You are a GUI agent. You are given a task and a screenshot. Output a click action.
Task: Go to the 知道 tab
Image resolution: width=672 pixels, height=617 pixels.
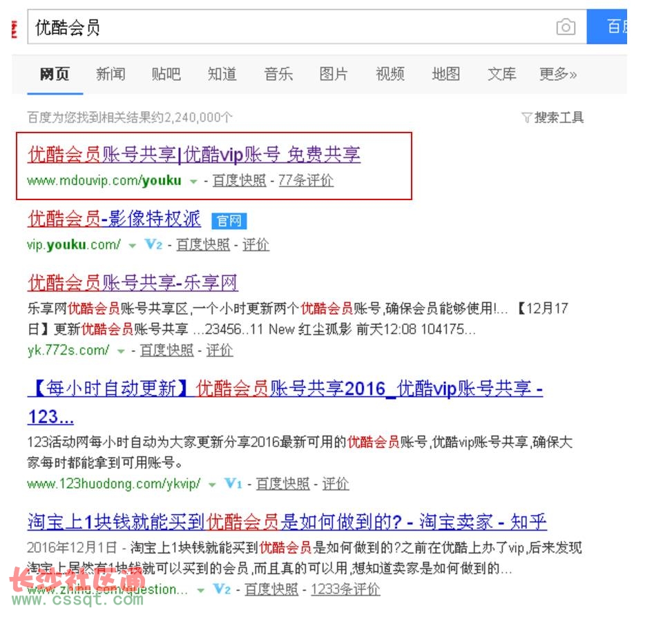click(222, 74)
